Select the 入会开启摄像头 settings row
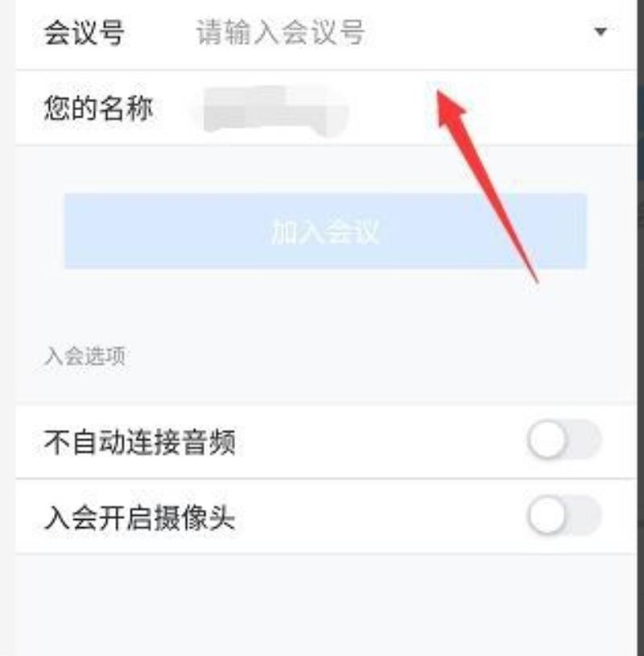644x656 pixels. [326, 517]
